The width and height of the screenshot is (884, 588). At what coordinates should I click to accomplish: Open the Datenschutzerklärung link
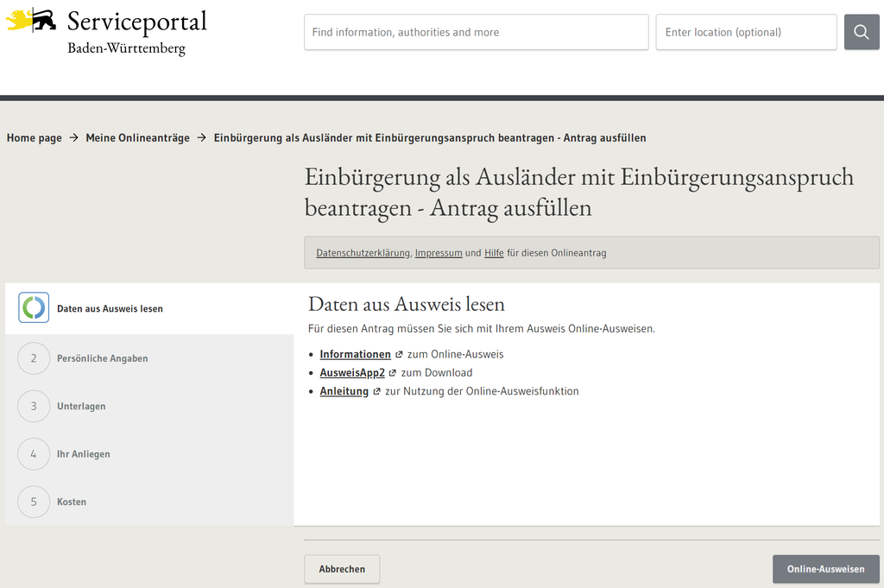[x=363, y=253]
